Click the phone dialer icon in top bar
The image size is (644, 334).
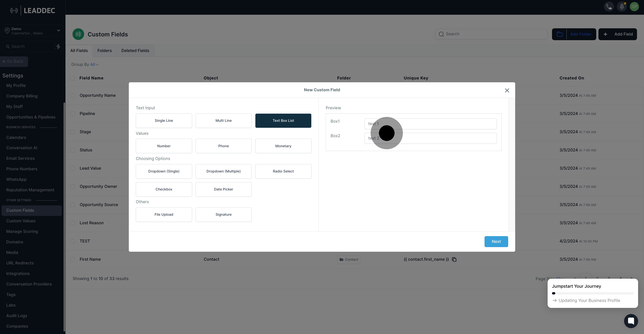click(x=609, y=7)
